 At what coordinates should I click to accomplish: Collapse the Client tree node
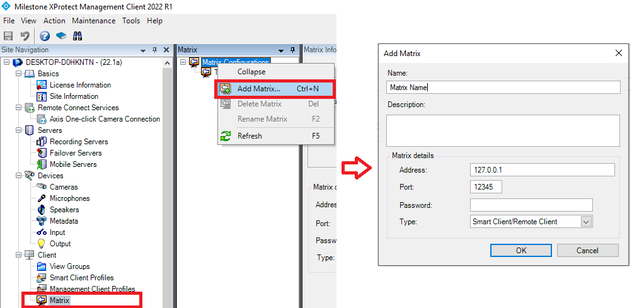click(x=18, y=255)
